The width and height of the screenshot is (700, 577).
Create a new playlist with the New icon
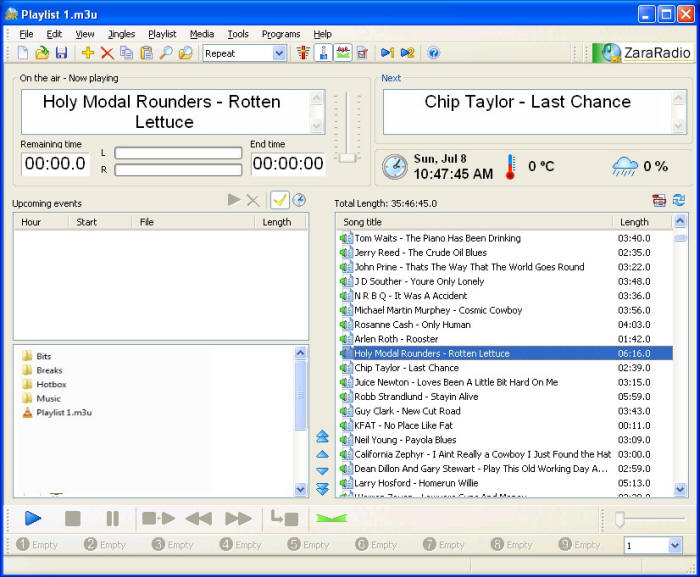(x=23, y=53)
